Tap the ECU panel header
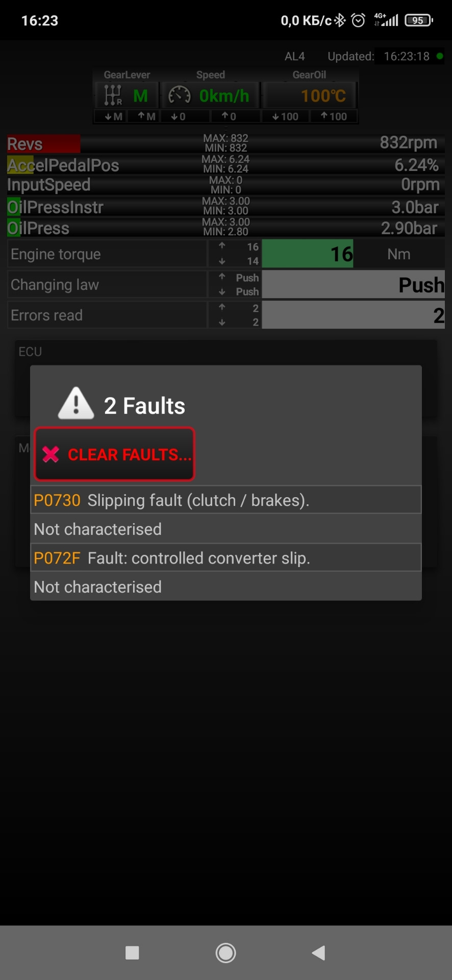Image resolution: width=452 pixels, height=980 pixels. click(x=30, y=352)
